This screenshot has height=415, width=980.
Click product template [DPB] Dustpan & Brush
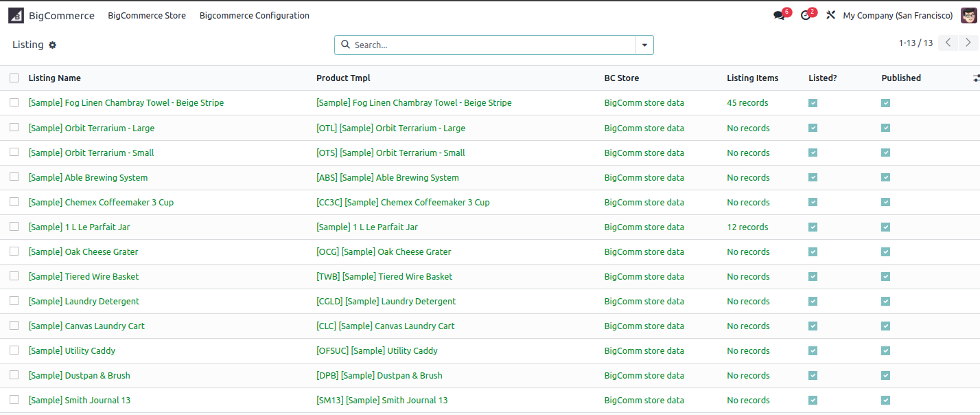pyautogui.click(x=380, y=375)
